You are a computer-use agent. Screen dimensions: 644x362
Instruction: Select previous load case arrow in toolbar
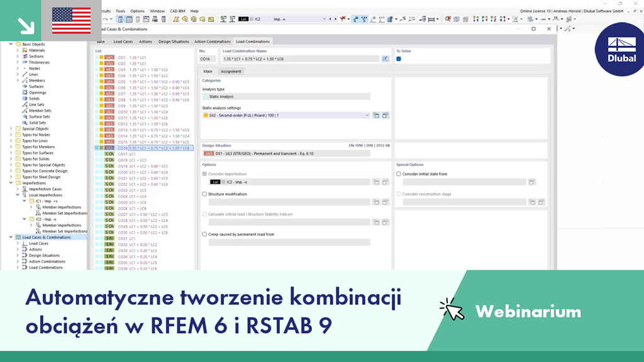tap(330, 19)
